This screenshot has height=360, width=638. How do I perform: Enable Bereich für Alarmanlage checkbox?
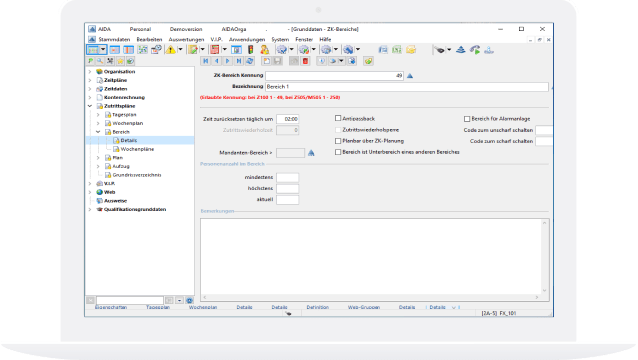tap(467, 119)
